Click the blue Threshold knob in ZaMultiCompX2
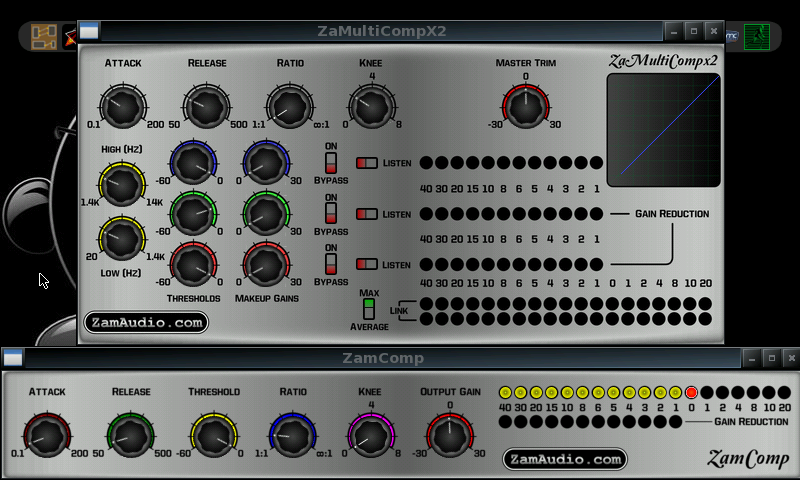Screen dimensions: 800x480 tap(193, 163)
